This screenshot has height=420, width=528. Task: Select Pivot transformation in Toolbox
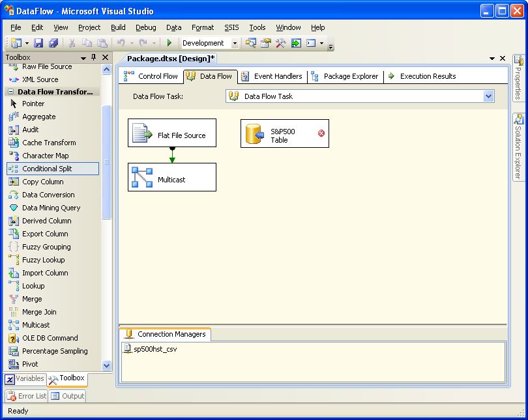pos(53,364)
